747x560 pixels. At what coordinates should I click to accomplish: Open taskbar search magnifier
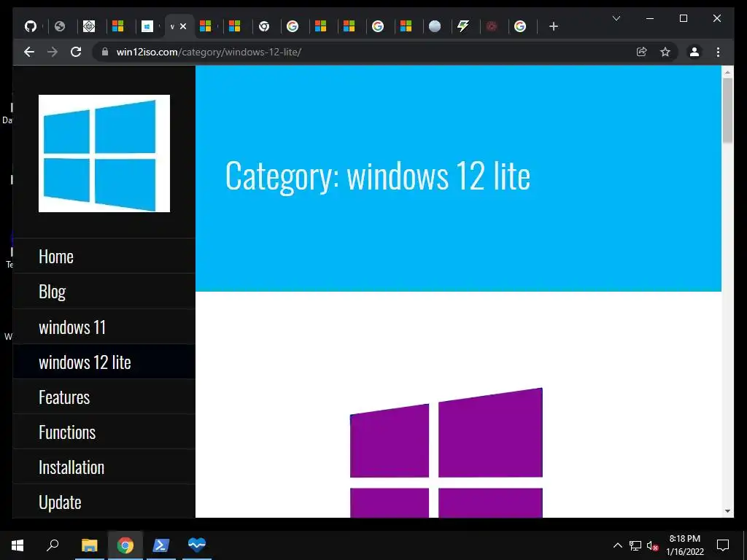(53, 545)
